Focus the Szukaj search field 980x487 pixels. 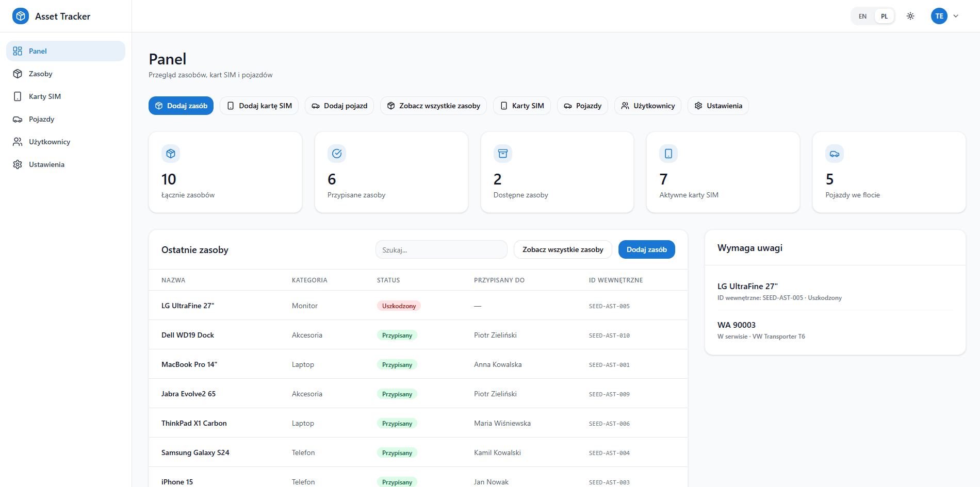[x=442, y=249]
